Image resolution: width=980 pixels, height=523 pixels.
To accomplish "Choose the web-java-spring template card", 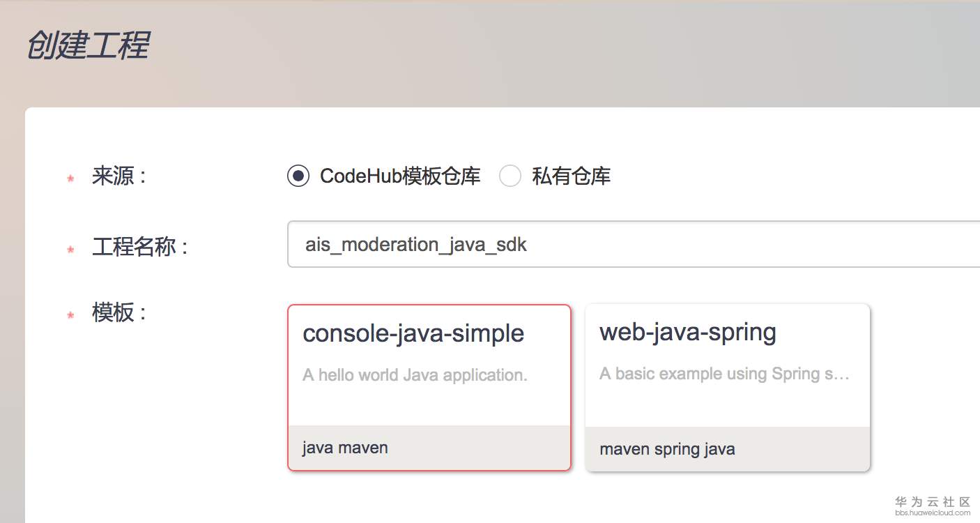I will pyautogui.click(x=728, y=388).
